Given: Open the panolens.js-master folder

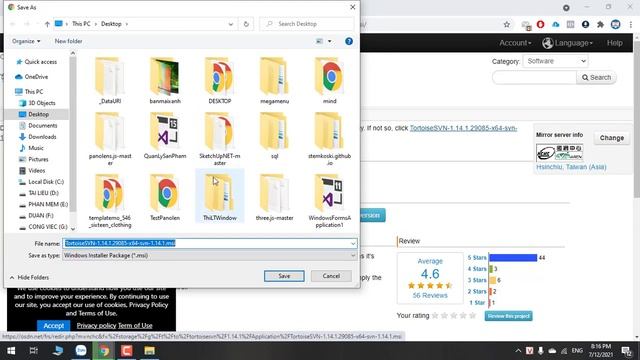Looking at the screenshot, I should coord(110,139).
